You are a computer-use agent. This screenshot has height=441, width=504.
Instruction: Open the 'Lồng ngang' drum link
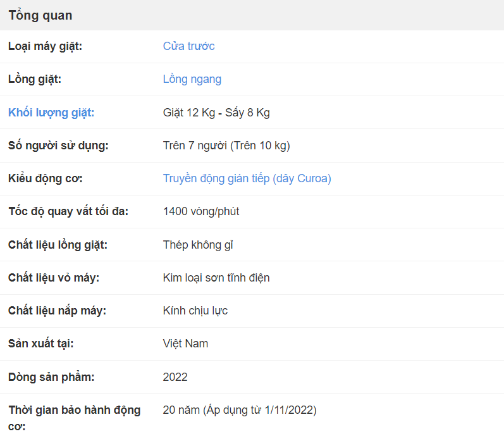click(192, 79)
